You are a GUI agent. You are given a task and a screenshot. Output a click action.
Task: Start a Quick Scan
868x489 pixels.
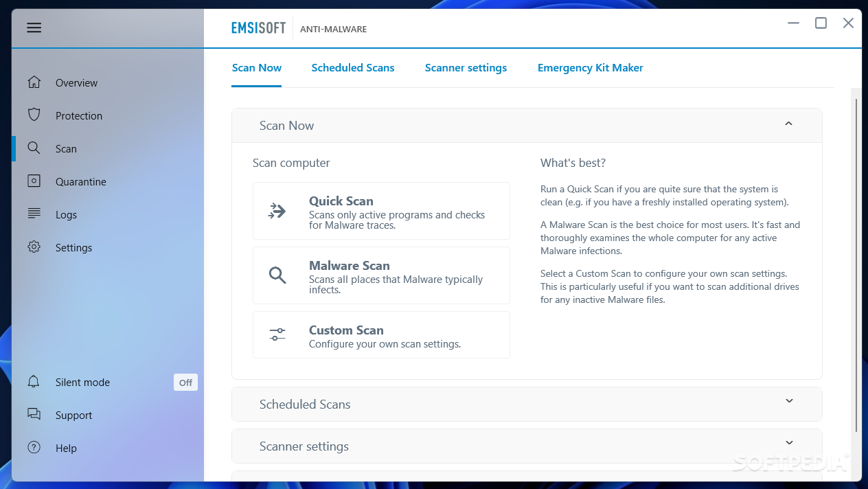click(381, 211)
